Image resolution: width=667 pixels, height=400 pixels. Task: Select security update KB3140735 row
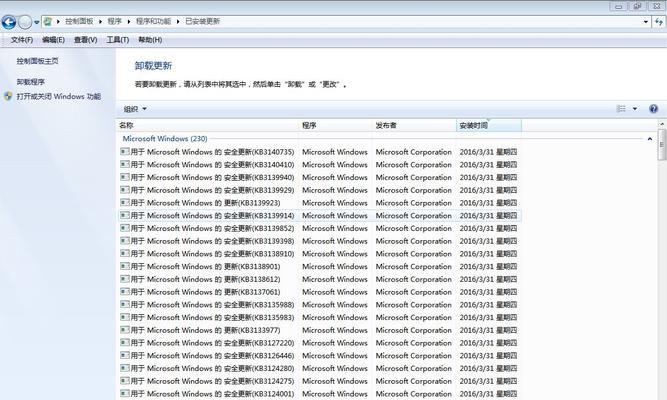coord(319,152)
